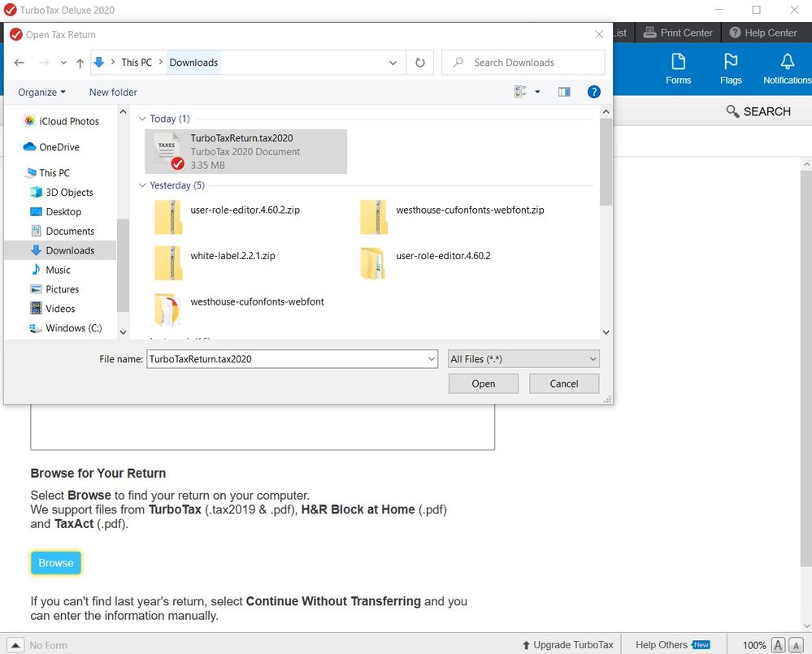Click the file list vertical scrollbar thumb
This screenshot has height=654, width=812.
click(606, 162)
